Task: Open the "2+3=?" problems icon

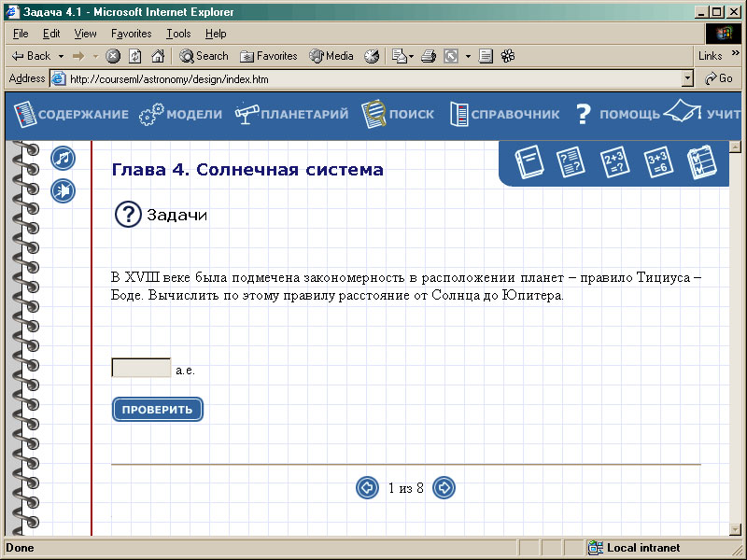Action: pyautogui.click(x=613, y=163)
